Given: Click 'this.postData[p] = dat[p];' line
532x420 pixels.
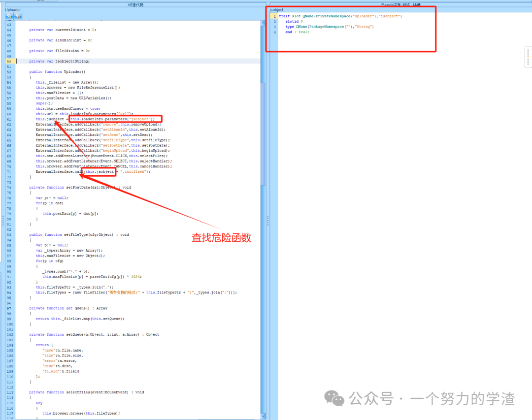Looking at the screenshot, I should click(70, 214).
